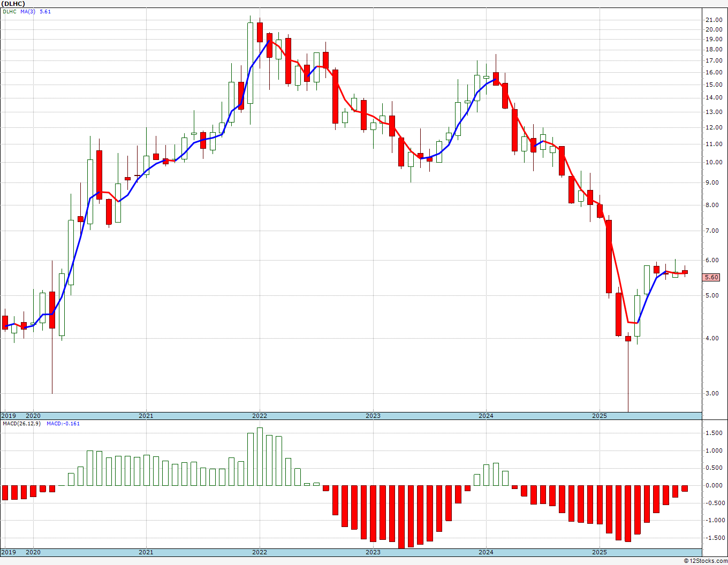Viewport: 728px width, 565px height.
Task: Click the "17.00" price axis label
Action: (x=713, y=60)
